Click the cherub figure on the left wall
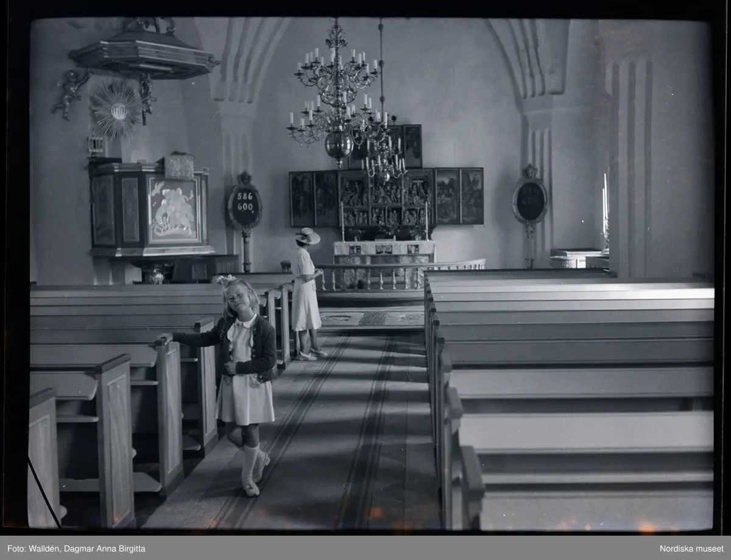The image size is (731, 560). tap(69, 93)
